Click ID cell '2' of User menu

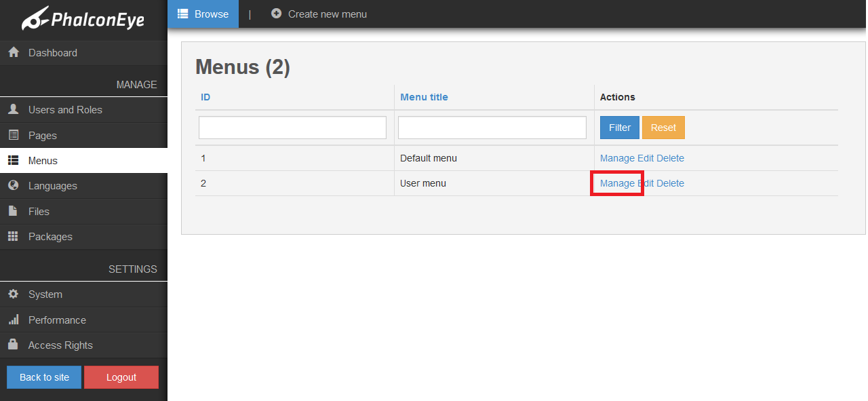tap(295, 183)
